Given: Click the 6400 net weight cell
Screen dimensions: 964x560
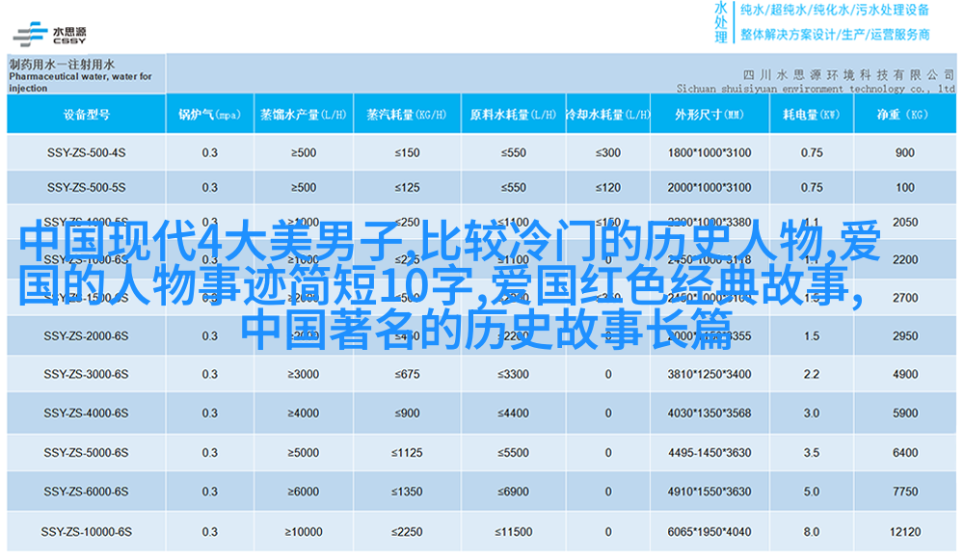Looking at the screenshot, I should pyautogui.click(x=905, y=453).
